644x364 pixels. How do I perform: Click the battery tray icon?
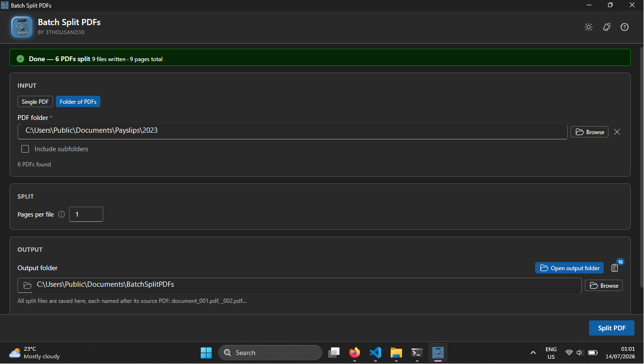coord(592,353)
